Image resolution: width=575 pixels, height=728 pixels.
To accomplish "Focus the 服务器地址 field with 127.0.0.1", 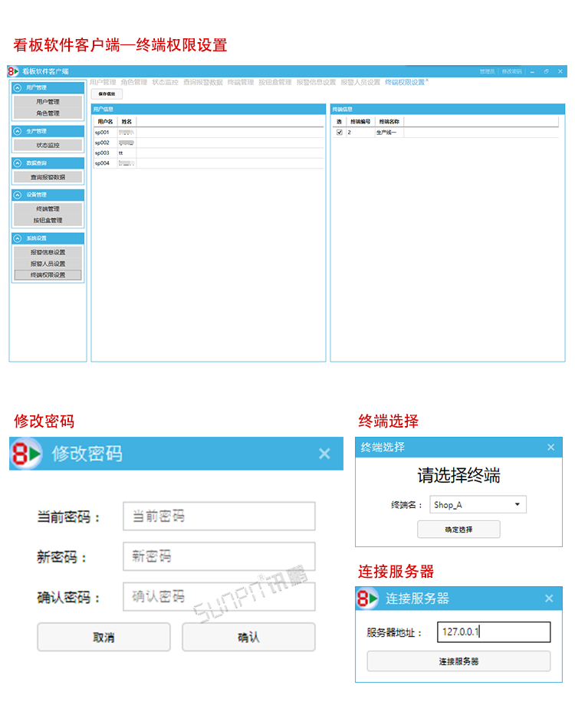I will click(x=494, y=632).
